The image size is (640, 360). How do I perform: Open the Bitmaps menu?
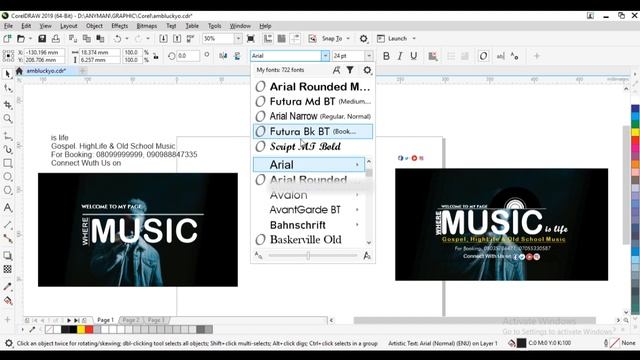(x=147, y=26)
